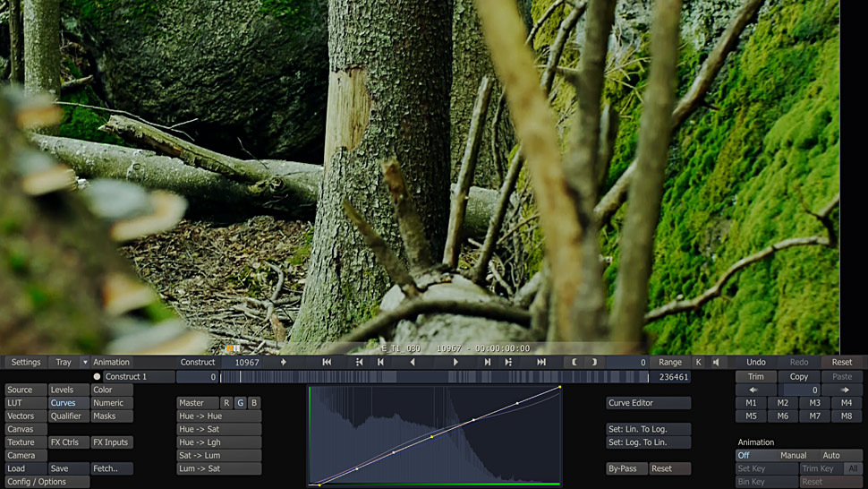Open the Qualifier panel
The image size is (868, 489).
(x=68, y=416)
